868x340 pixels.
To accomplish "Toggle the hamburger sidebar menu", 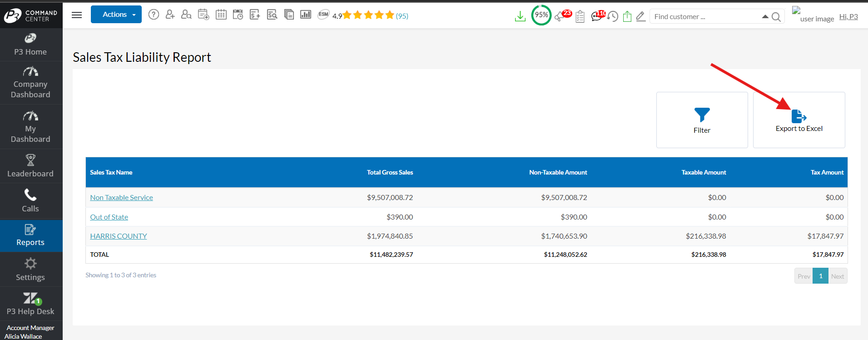I will 77,15.
